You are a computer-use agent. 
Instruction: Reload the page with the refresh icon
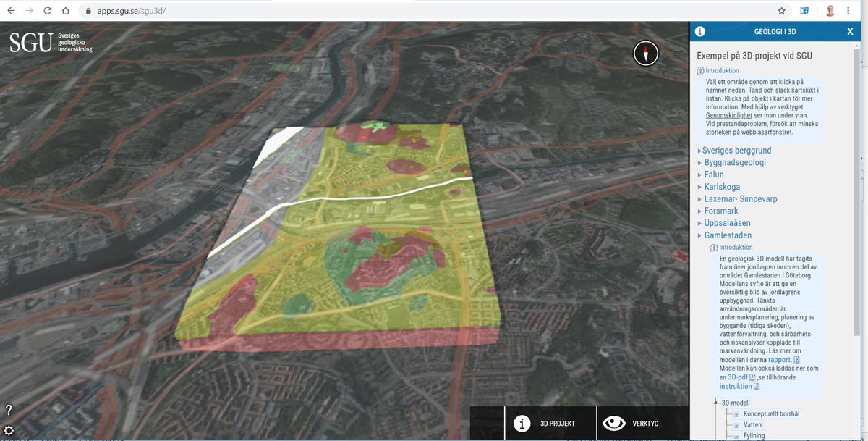tap(48, 11)
